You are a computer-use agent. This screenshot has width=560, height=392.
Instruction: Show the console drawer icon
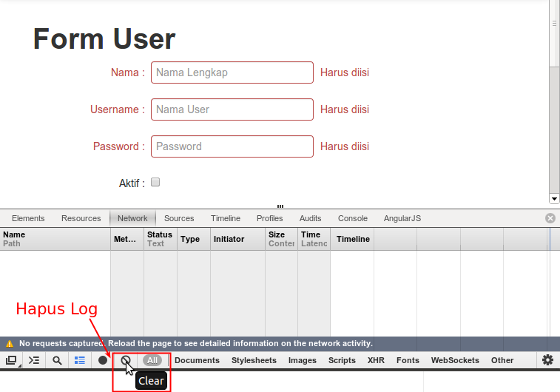pos(34,360)
